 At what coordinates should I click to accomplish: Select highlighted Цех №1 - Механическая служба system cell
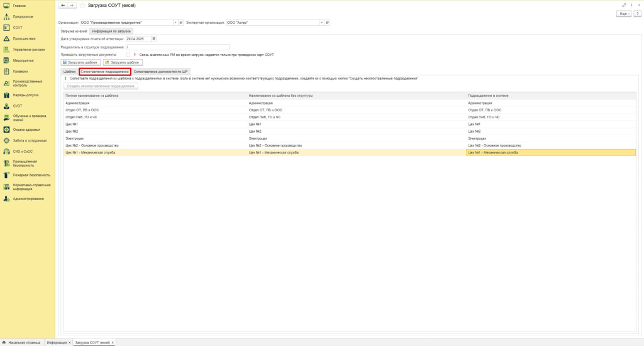pos(551,152)
